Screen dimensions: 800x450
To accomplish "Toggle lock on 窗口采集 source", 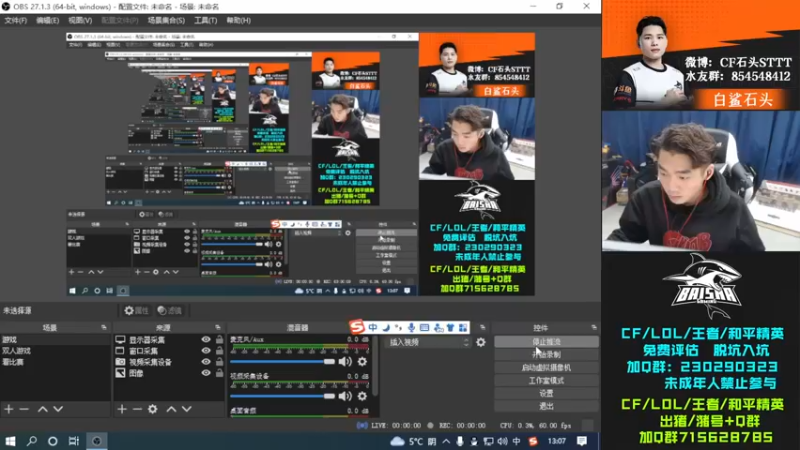I will coord(219,351).
